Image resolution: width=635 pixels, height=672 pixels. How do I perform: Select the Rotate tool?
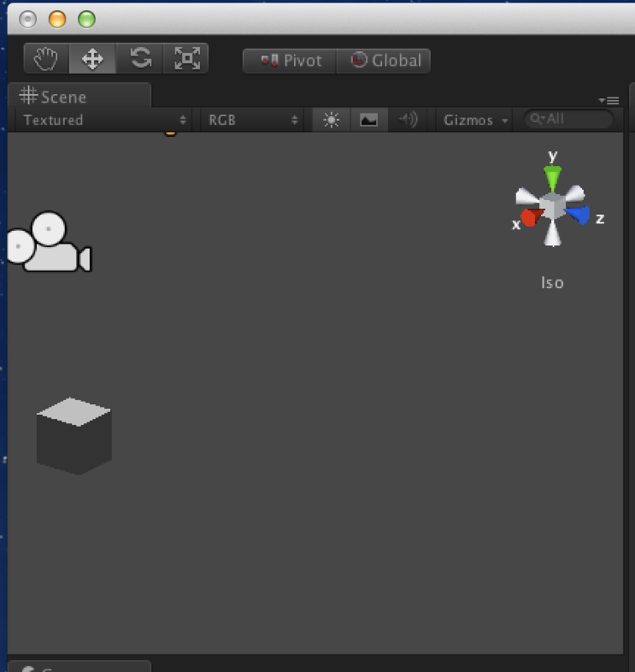(139, 59)
